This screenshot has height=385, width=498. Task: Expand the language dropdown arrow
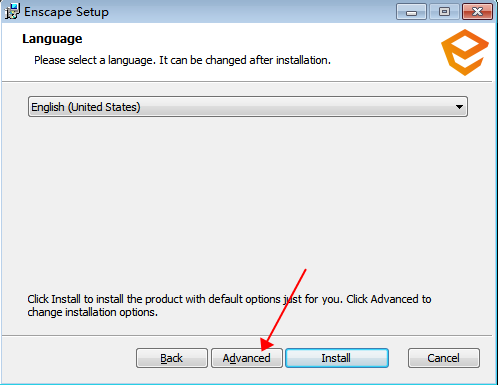tap(459, 107)
